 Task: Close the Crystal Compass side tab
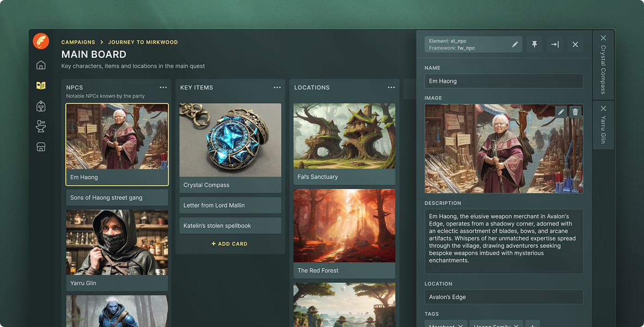[603, 38]
